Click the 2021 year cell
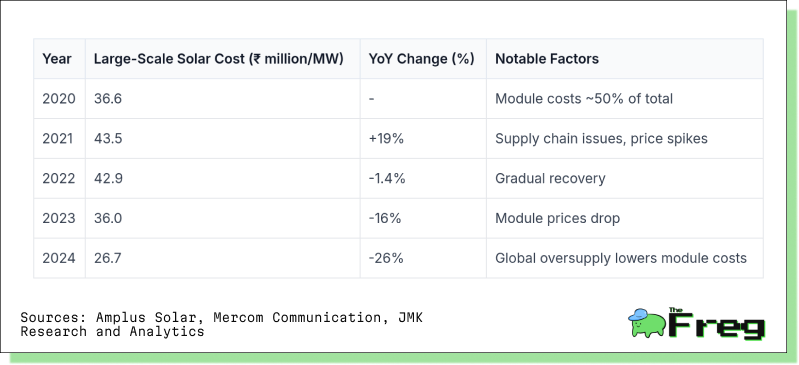This screenshot has height=365, width=799. 60,138
